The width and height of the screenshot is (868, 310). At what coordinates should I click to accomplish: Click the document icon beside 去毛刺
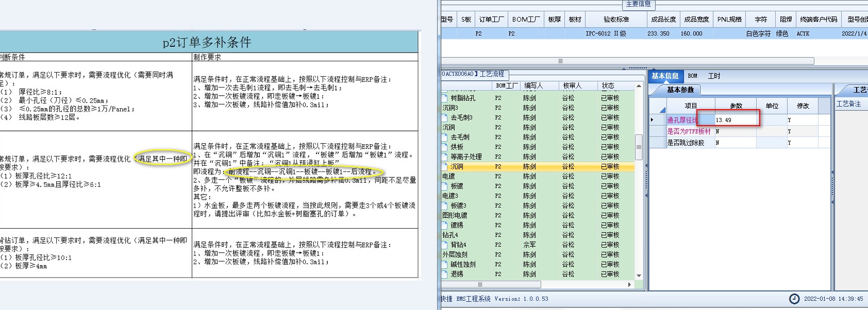coord(445,137)
